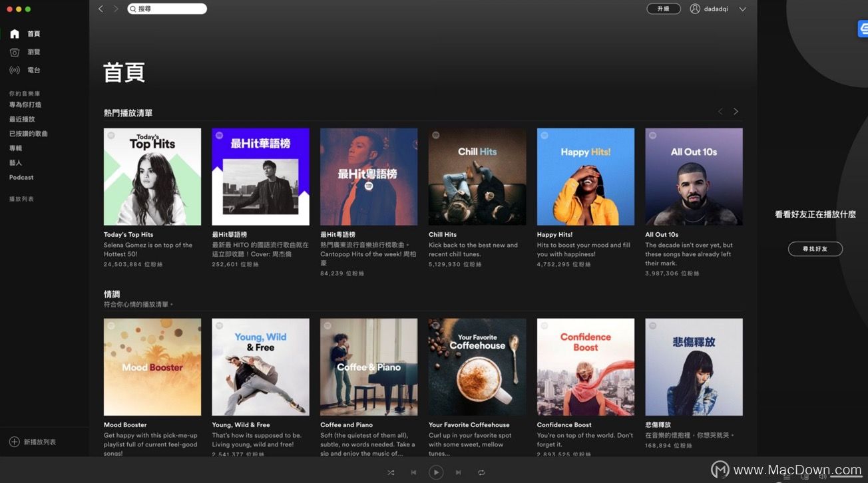Open the Radio (電台) sidebar item
Viewport: 868px width, 483px height.
point(25,70)
